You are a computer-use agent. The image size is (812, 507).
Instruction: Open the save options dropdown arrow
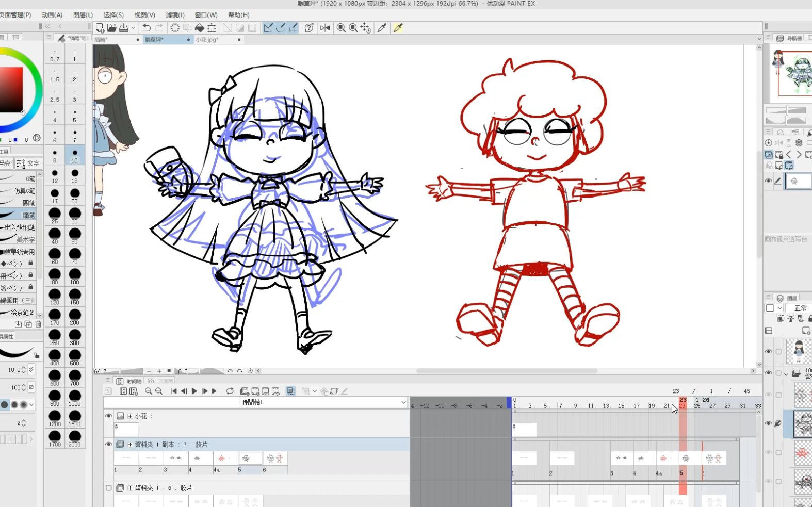(x=133, y=28)
